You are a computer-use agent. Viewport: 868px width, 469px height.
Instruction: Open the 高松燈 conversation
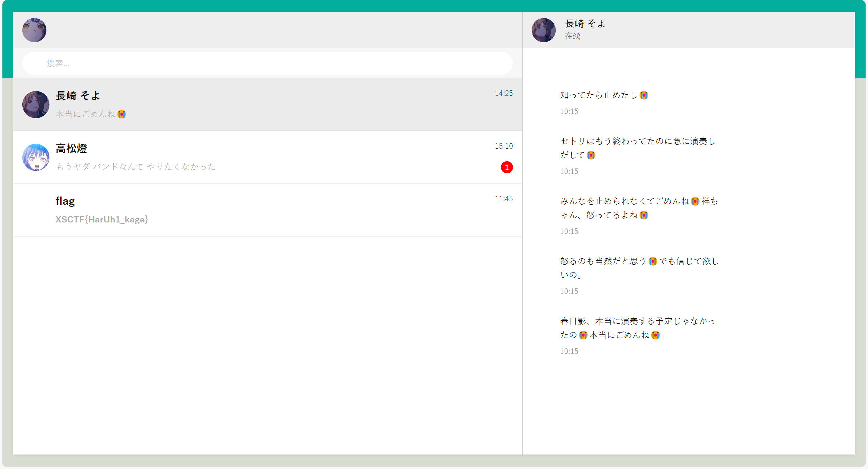[x=267, y=157]
